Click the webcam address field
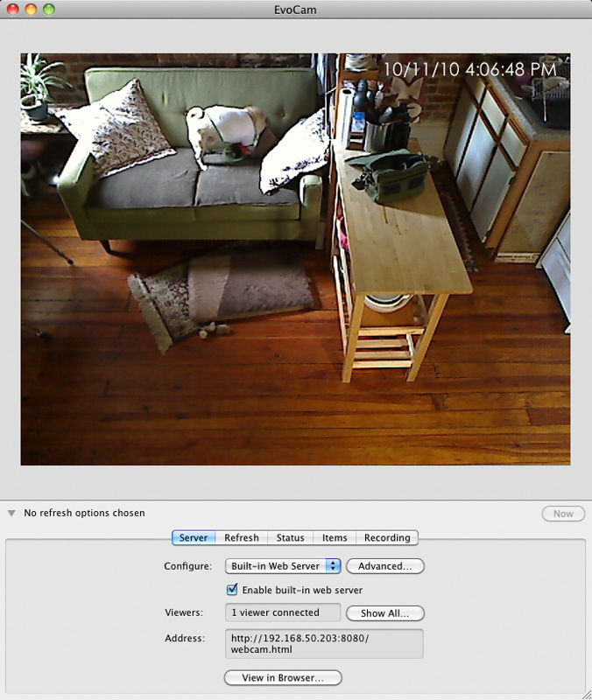This screenshot has height=700, width=592. click(x=324, y=644)
